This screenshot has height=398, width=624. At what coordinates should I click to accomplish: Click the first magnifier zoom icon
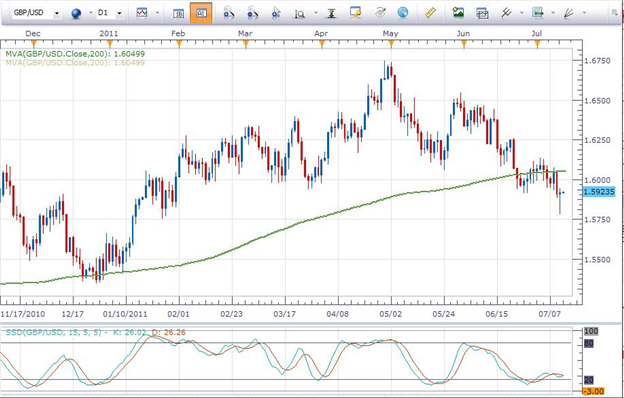229,13
